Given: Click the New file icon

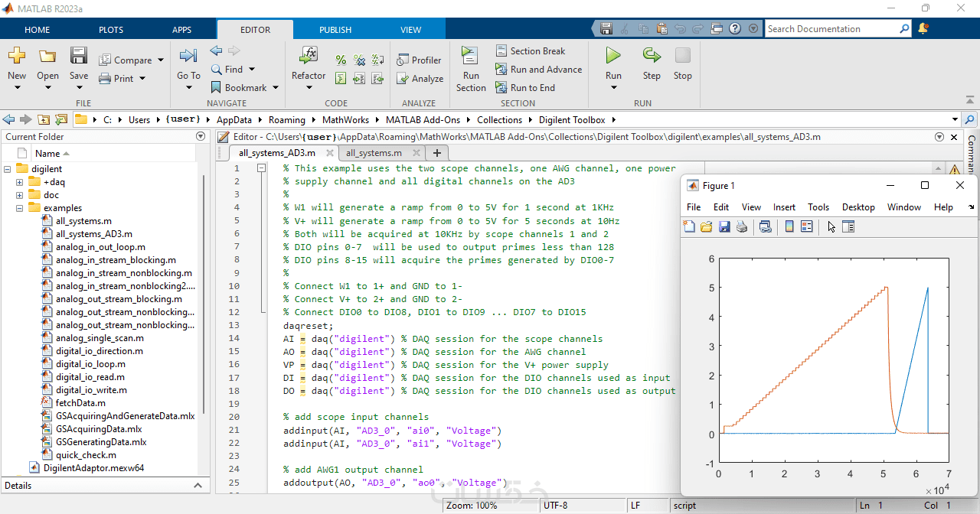Looking at the screenshot, I should 17,56.
